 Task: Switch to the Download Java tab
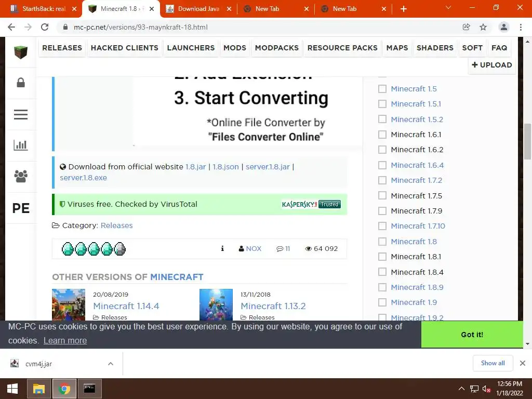click(198, 9)
